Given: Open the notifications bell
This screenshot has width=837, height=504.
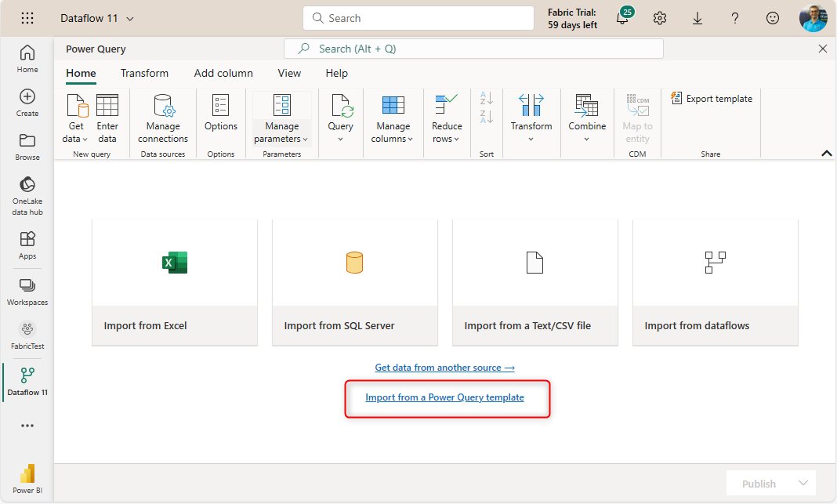Looking at the screenshot, I should tap(622, 19).
